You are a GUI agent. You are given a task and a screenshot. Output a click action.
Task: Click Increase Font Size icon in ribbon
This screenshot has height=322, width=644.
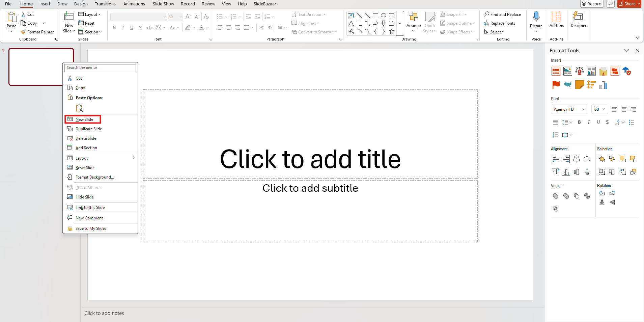188,17
